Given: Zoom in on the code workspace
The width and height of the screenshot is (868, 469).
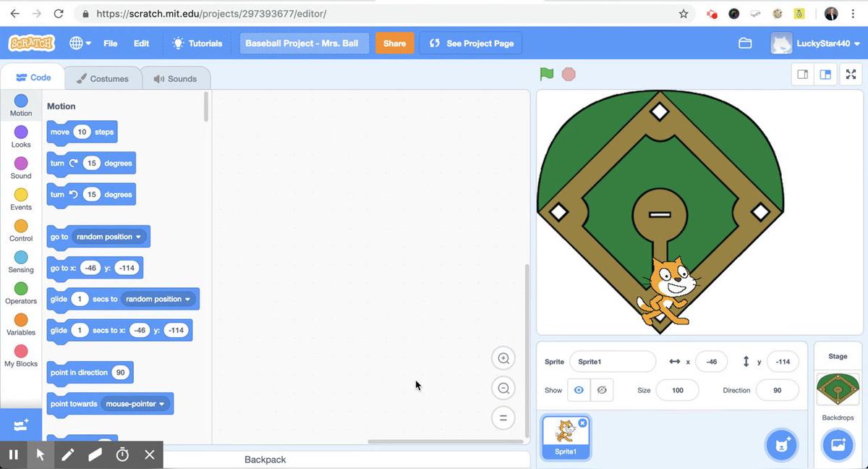Looking at the screenshot, I should coord(503,358).
